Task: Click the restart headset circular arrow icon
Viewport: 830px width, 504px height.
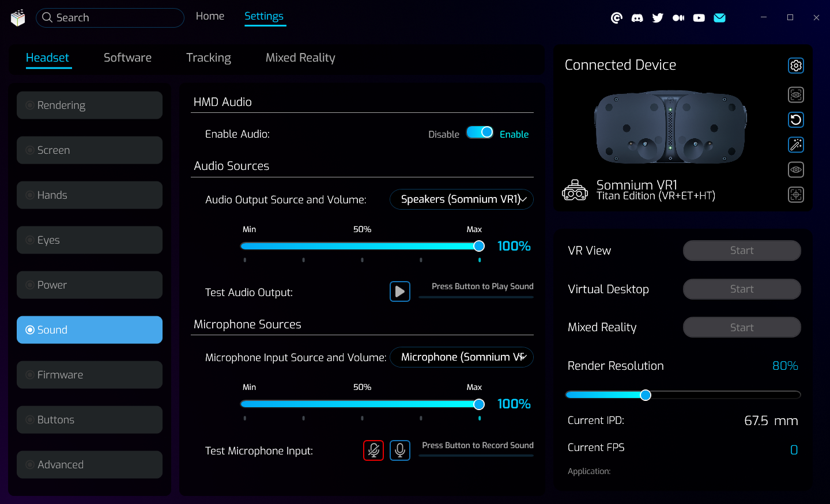Action: coord(796,120)
